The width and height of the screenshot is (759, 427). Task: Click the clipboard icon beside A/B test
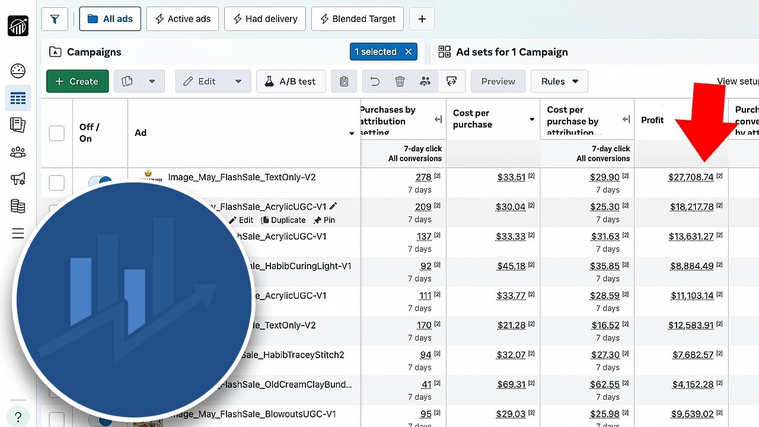343,81
